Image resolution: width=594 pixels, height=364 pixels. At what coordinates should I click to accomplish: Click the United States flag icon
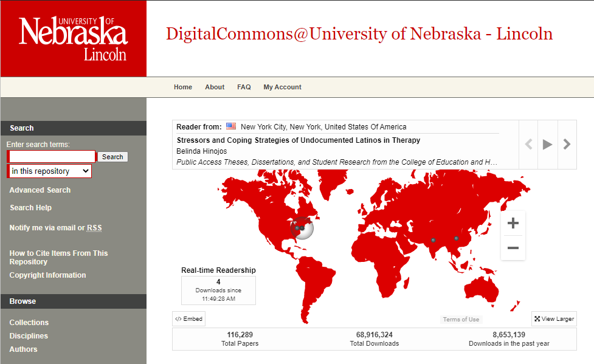231,126
